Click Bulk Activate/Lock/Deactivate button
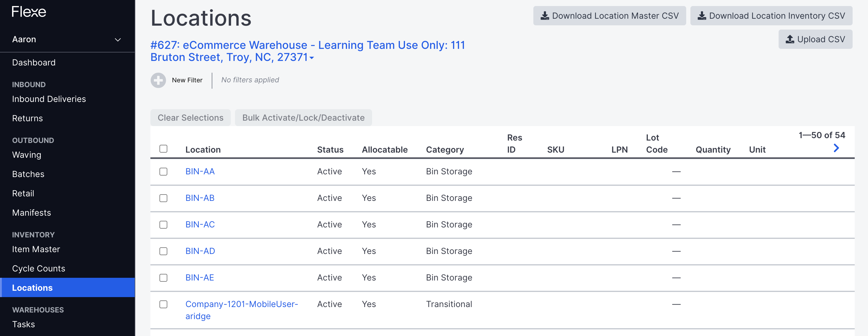Viewport: 868px width, 336px height. pos(303,118)
